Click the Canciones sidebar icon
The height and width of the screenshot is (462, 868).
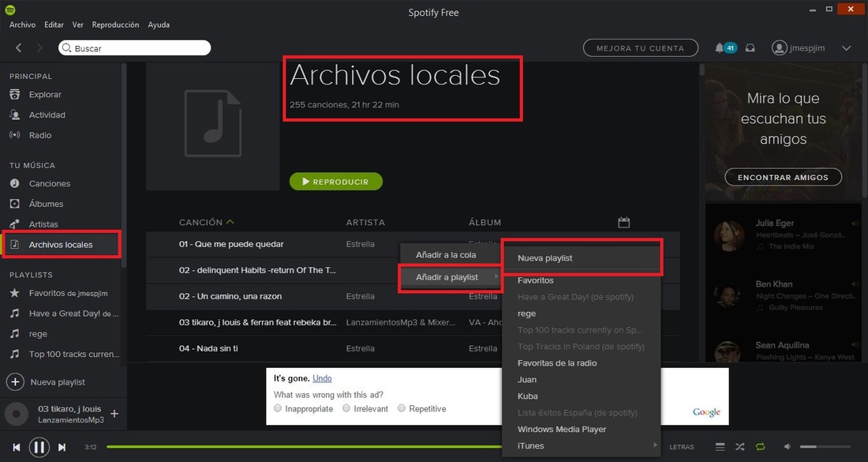(15, 183)
